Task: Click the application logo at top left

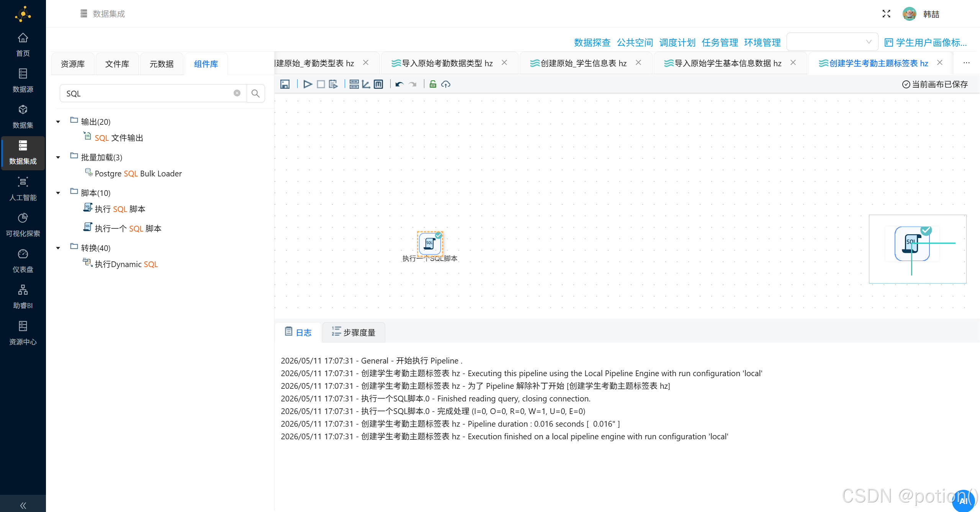Action: (x=23, y=14)
